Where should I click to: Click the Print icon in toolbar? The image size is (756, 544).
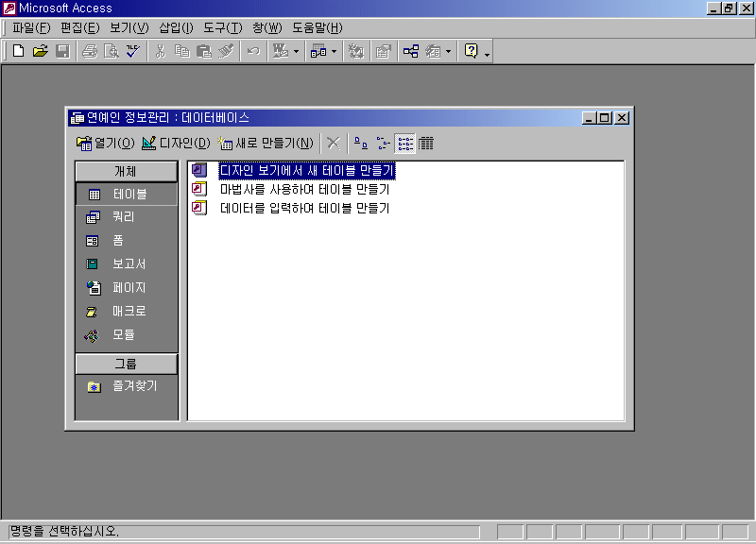click(x=90, y=51)
